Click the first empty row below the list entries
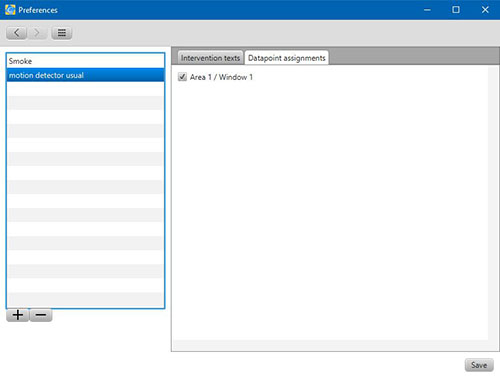Image resolution: width=500 pixels, height=378 pixels. pyautogui.click(x=85, y=89)
